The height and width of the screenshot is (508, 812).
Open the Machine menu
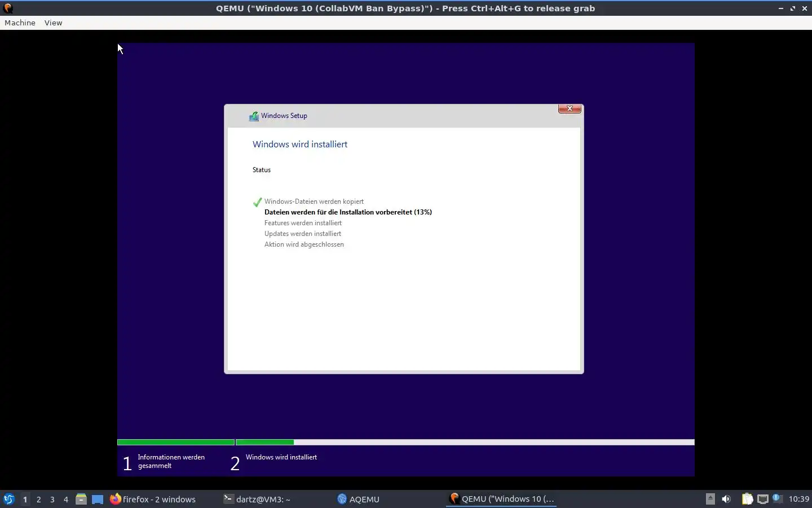pos(20,23)
